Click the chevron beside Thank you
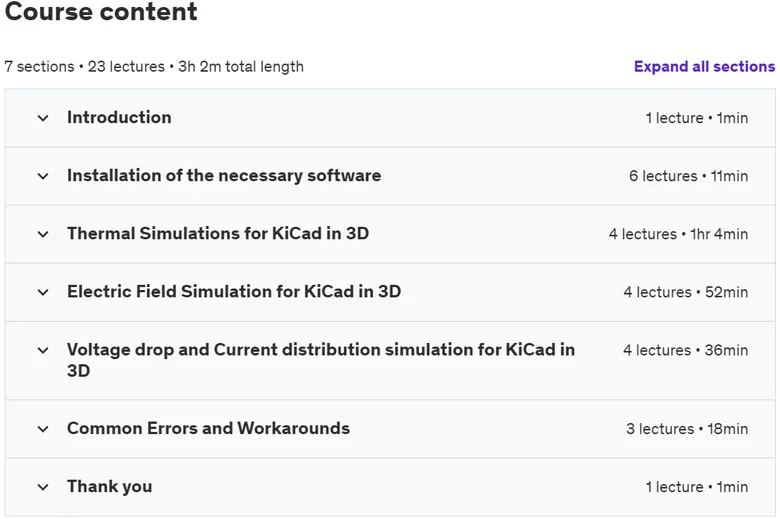This screenshot has width=780, height=519. [x=43, y=487]
